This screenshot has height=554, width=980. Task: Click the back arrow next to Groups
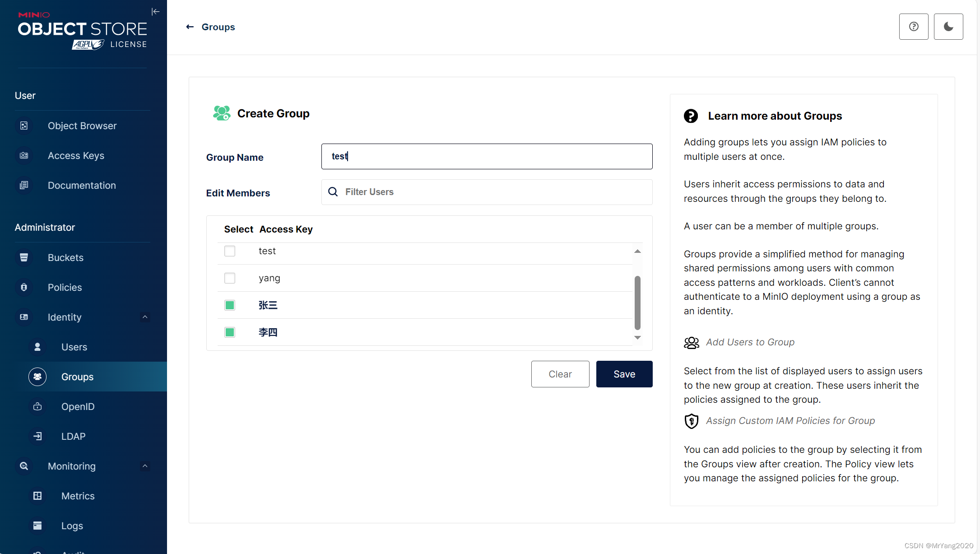[190, 27]
